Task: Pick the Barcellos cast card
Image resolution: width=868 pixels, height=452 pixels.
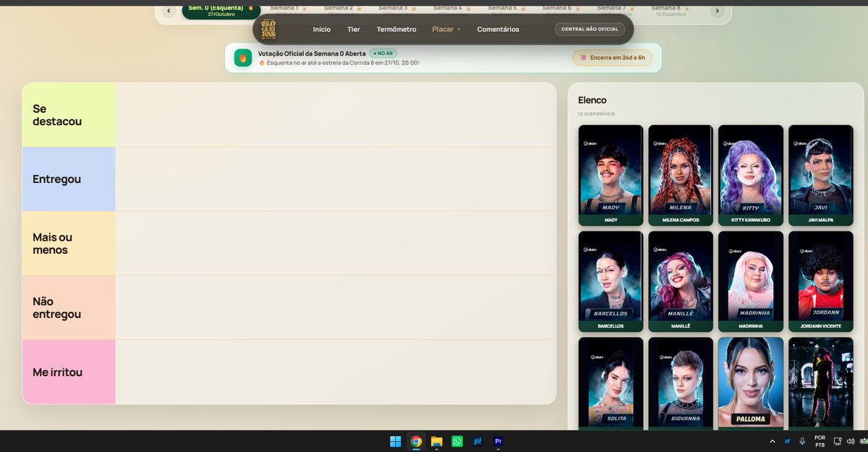Action: pyautogui.click(x=610, y=281)
